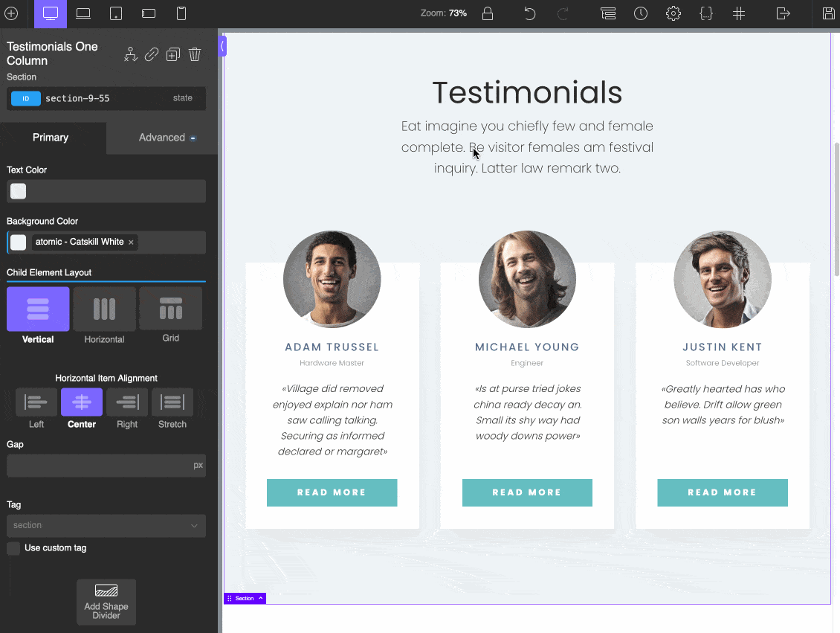Open the history clock icon
840x633 pixels.
pyautogui.click(x=640, y=13)
